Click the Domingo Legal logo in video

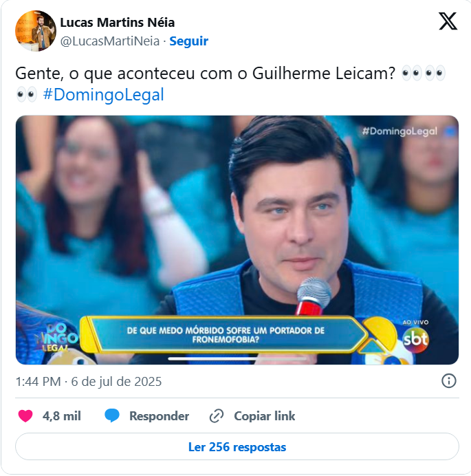coord(56,338)
